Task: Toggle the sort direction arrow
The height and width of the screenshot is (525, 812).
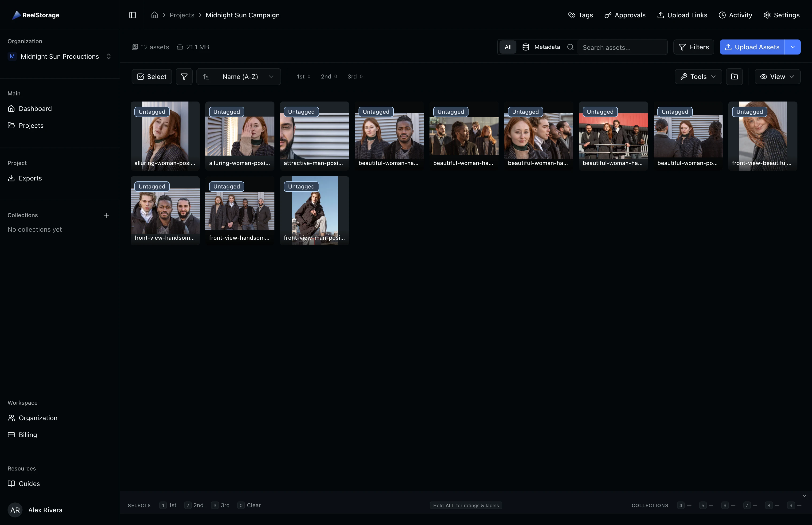Action: [206, 76]
